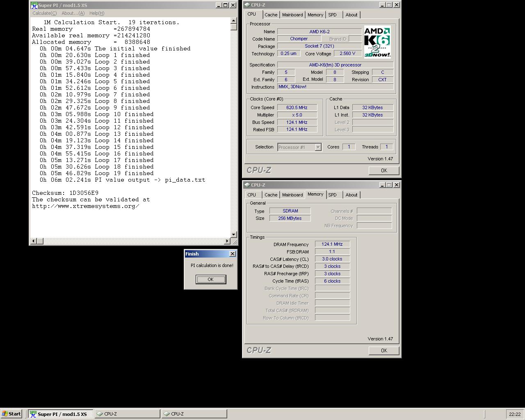
Task: Maximize the Super PI window
Action: click(225, 5)
